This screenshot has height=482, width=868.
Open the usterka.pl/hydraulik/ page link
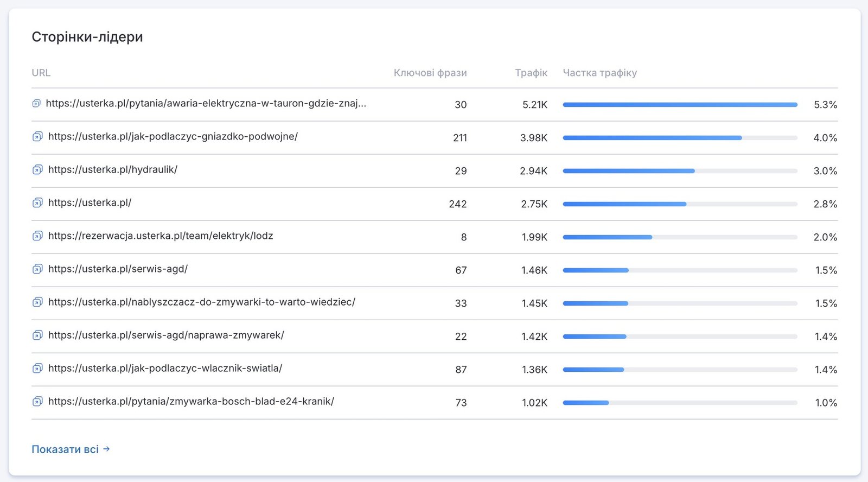[113, 169]
